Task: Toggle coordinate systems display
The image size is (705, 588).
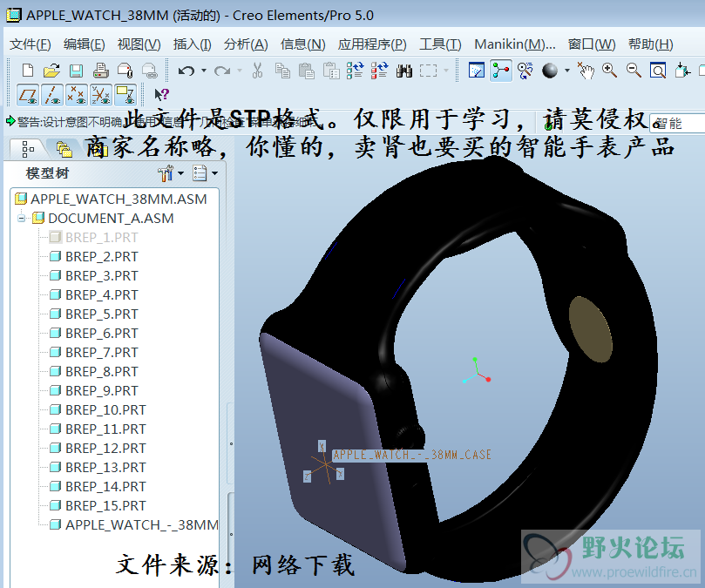Action: point(101,95)
